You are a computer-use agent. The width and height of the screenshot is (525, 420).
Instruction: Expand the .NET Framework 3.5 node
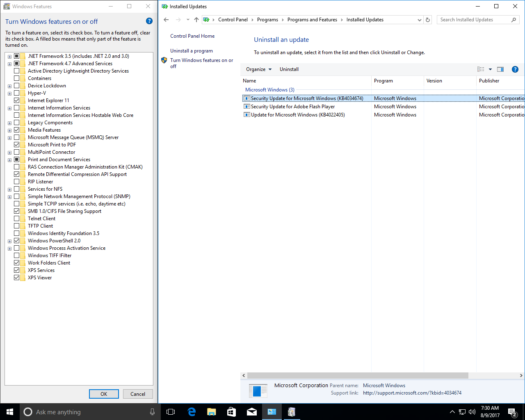(9, 57)
